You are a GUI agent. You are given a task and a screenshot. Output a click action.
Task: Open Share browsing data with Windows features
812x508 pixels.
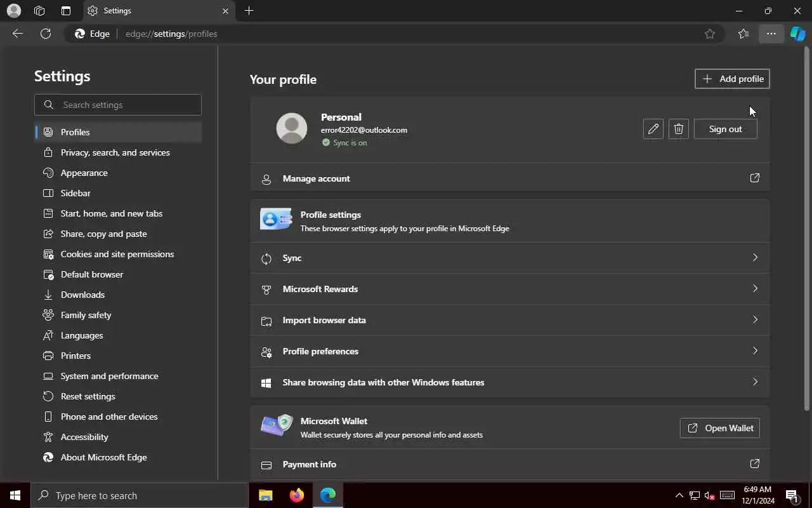[509, 382]
